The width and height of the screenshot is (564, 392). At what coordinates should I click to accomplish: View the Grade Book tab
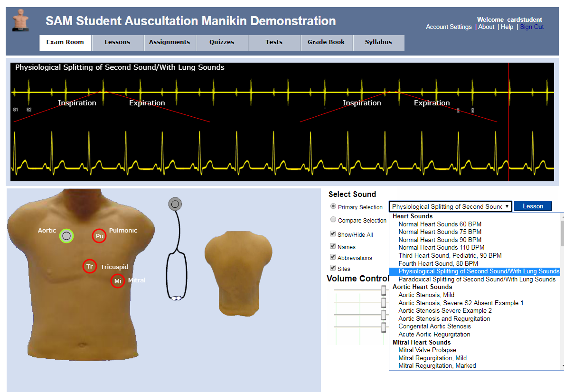pos(326,43)
